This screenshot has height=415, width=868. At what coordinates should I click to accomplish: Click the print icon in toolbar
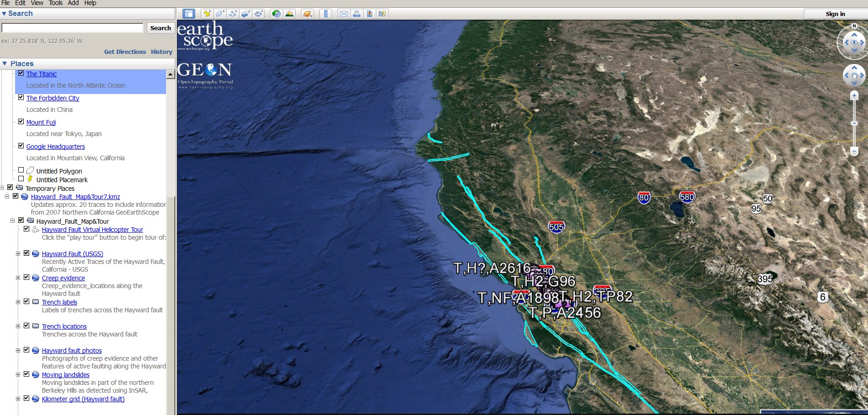point(357,14)
